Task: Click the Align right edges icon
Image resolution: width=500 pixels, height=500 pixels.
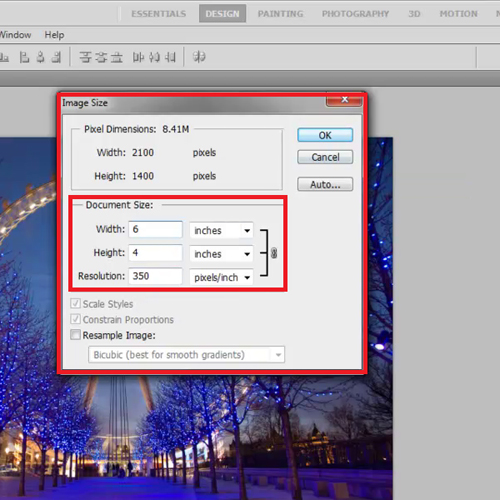Action: click(56, 57)
